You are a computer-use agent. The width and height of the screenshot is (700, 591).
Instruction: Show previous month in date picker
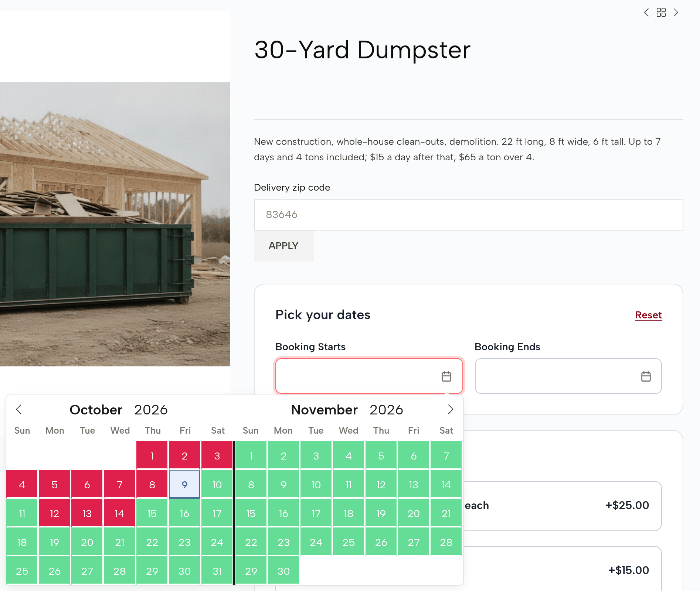19,409
